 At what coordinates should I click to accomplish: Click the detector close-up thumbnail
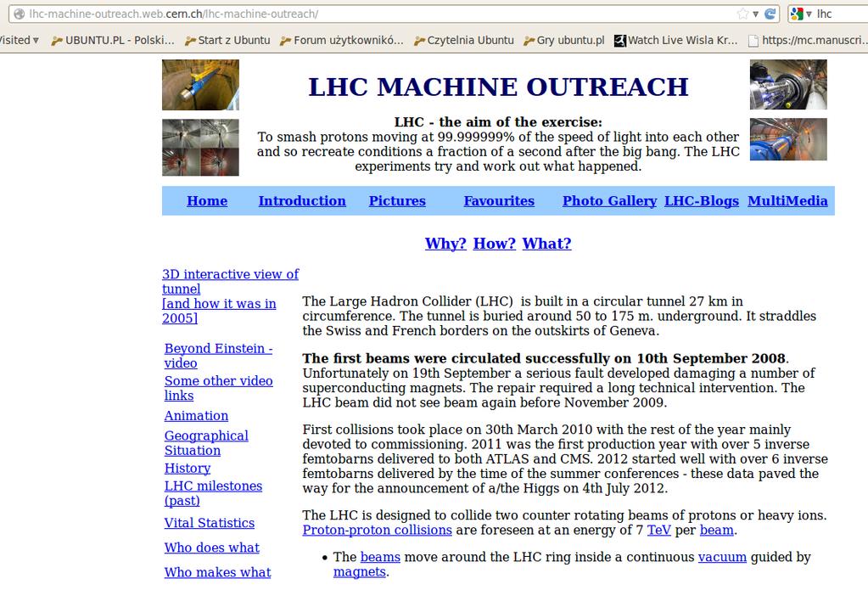pos(788,85)
